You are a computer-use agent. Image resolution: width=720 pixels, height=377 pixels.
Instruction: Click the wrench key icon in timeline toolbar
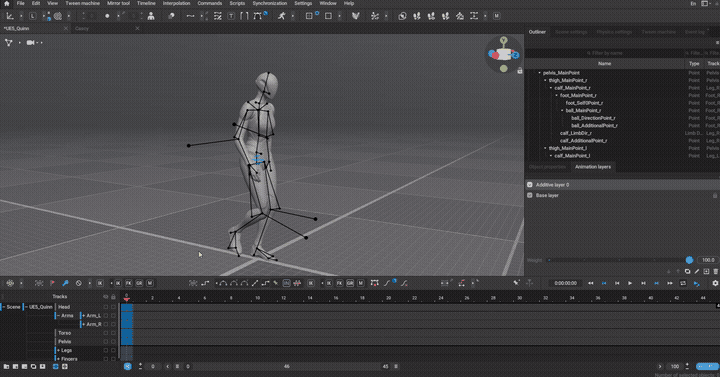pyautogui.click(x=65, y=283)
